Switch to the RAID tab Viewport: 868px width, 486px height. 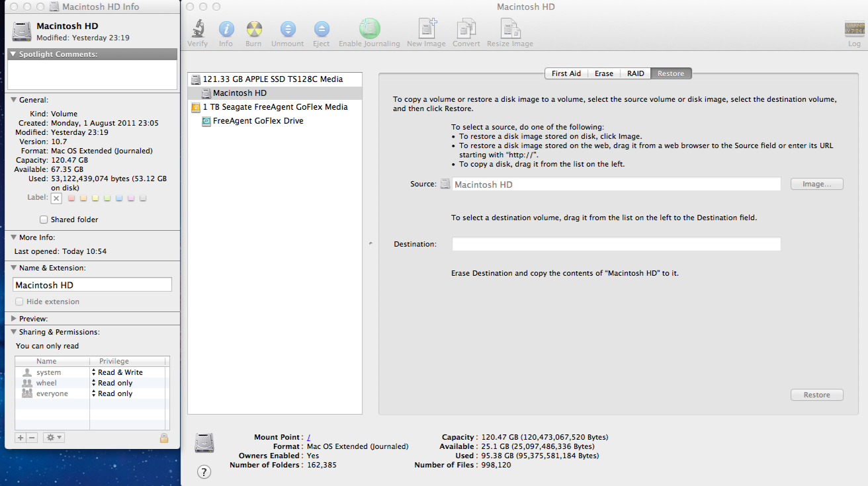tap(636, 73)
